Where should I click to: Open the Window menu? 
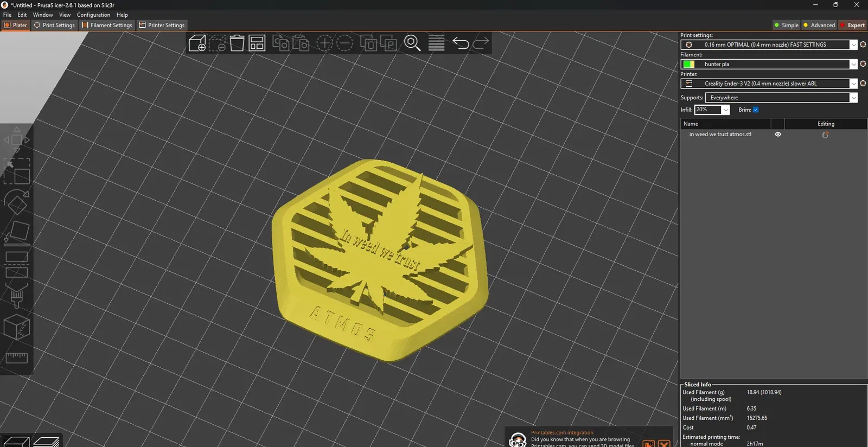(x=43, y=15)
